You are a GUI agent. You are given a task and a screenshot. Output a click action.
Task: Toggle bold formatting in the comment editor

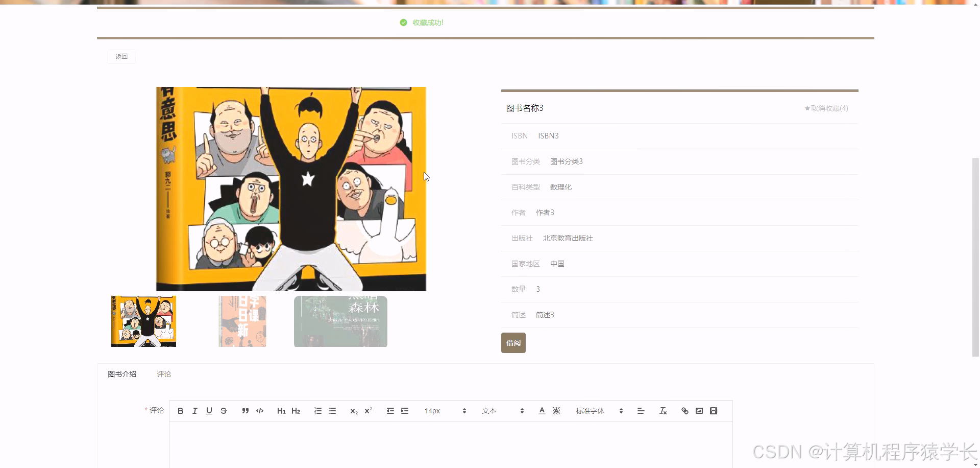pyautogui.click(x=180, y=410)
